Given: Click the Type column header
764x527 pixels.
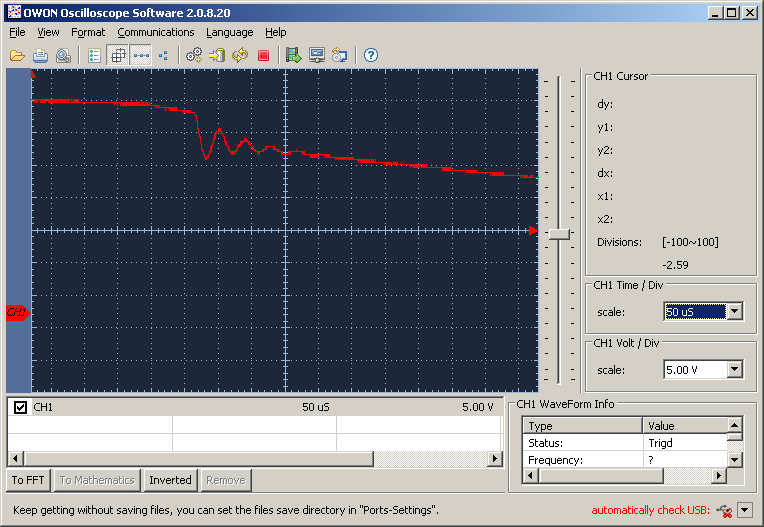Looking at the screenshot, I should tap(583, 426).
